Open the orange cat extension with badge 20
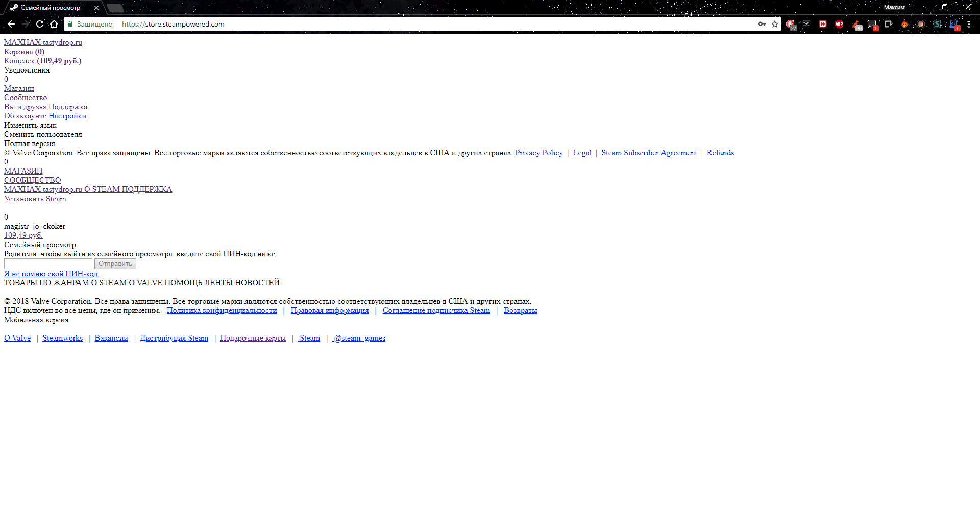980x531 pixels. tap(856, 25)
